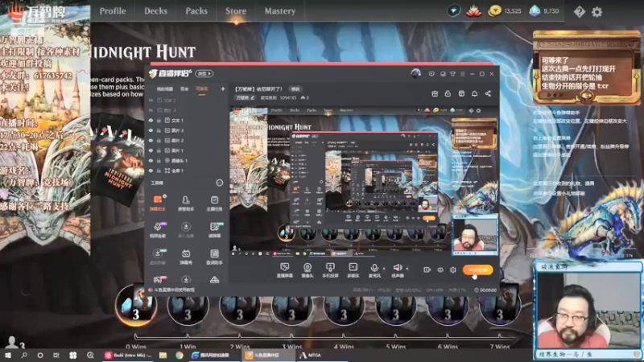644x362 pixels.
Task: Add a 摄像头 camera source
Action: click(x=308, y=270)
